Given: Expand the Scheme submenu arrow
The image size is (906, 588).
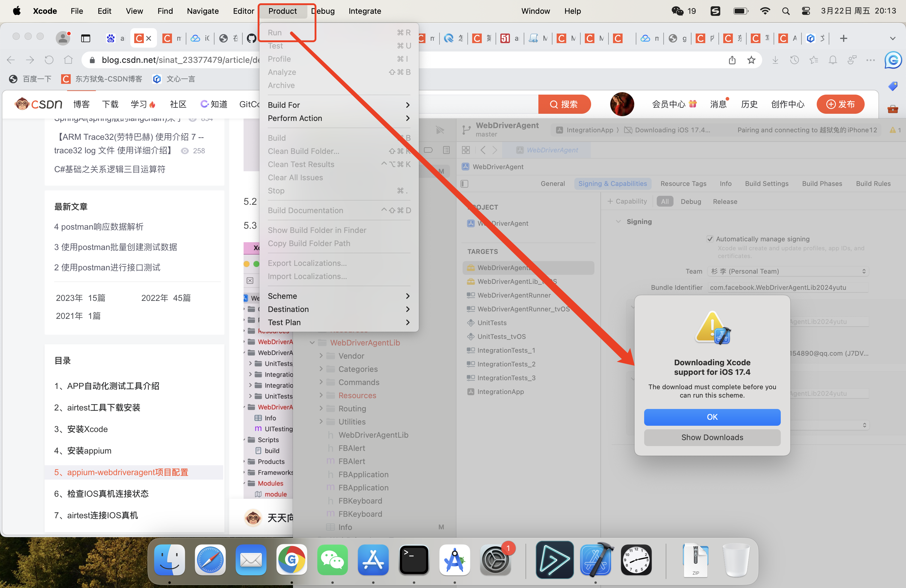Looking at the screenshot, I should pyautogui.click(x=408, y=296).
